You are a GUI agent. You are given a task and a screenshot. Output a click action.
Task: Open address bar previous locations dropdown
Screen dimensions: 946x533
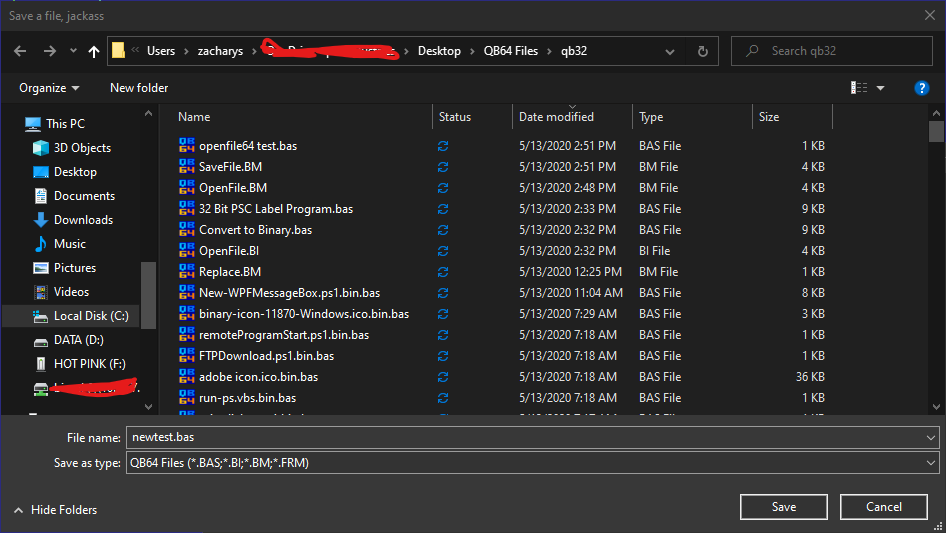click(671, 51)
